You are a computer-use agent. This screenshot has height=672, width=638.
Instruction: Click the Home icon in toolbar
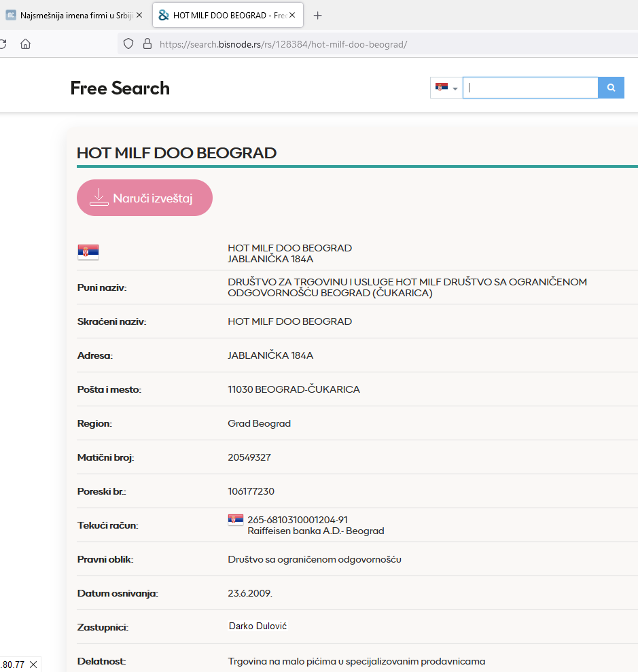click(25, 44)
